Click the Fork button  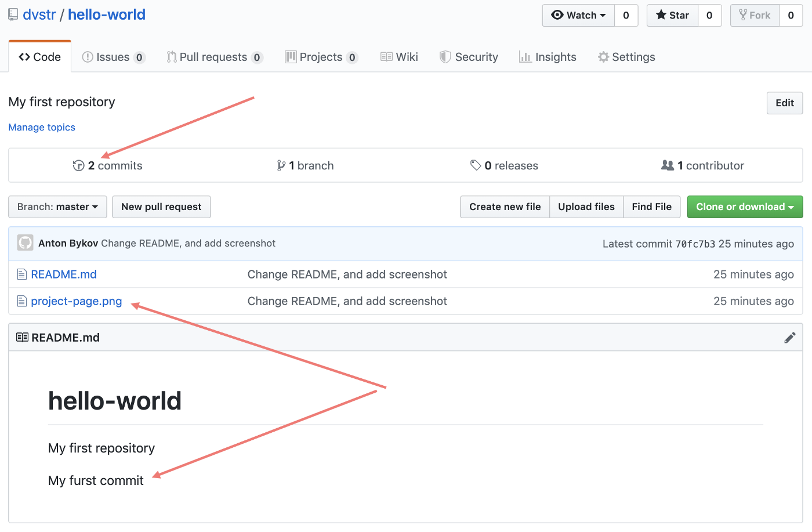755,16
